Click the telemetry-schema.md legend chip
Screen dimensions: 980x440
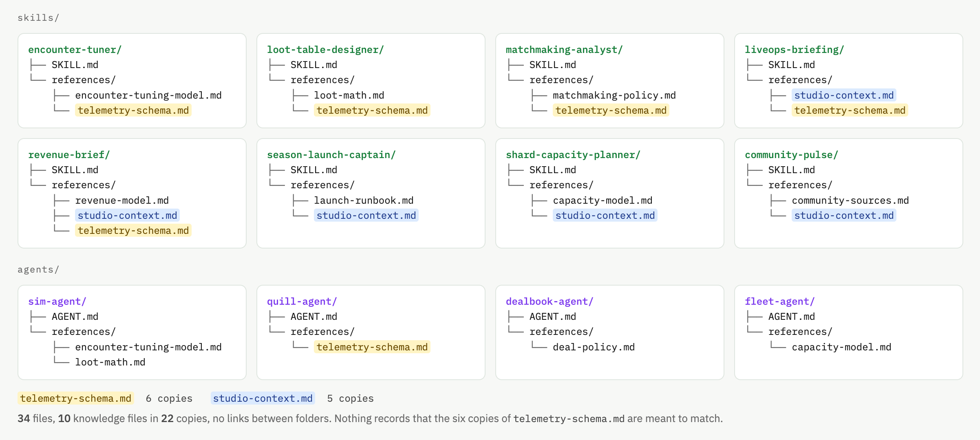click(76, 398)
